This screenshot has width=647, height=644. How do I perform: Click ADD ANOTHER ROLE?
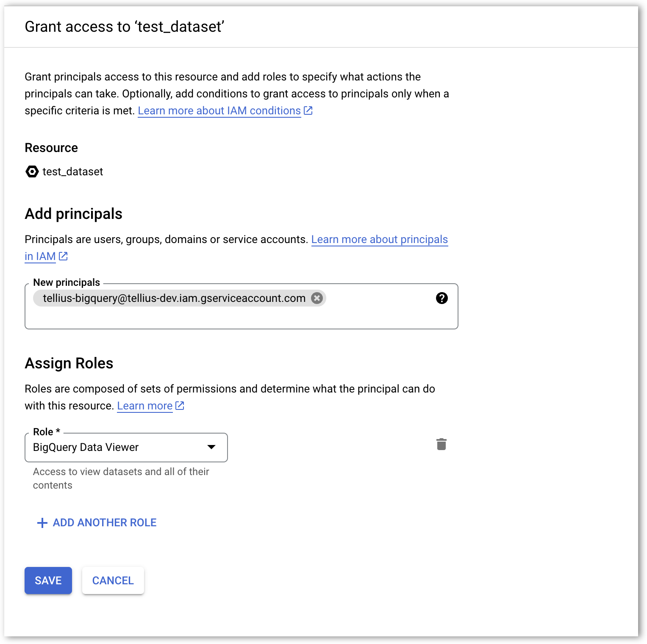coord(104,523)
